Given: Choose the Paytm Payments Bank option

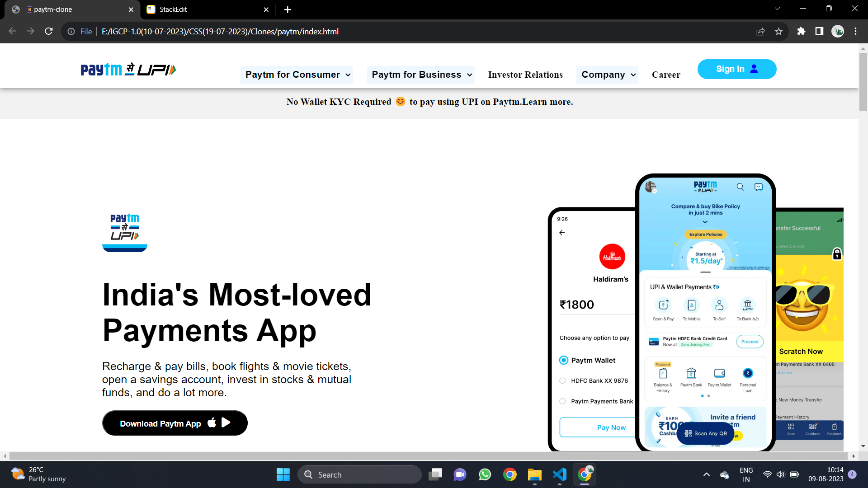Looking at the screenshot, I should 563,401.
